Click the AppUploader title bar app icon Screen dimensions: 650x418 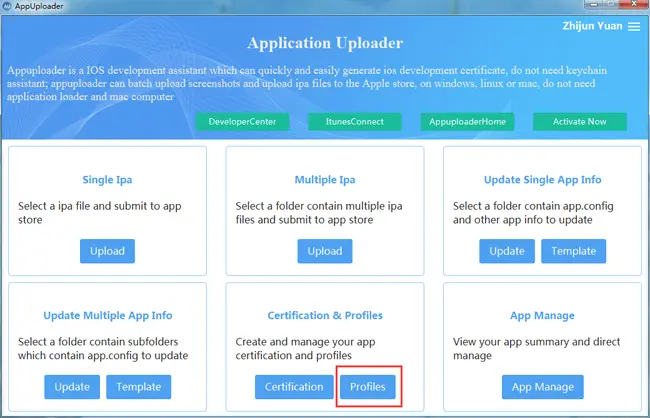click(7, 6)
